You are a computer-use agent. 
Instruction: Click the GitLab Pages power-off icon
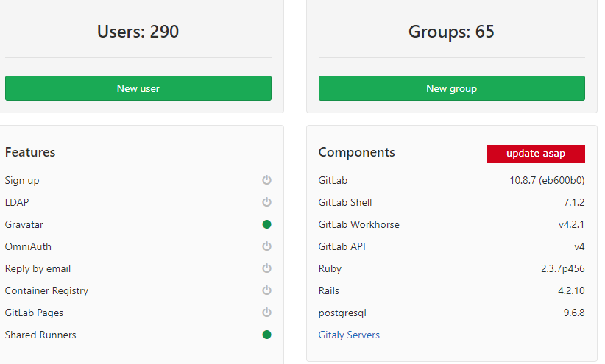pyautogui.click(x=266, y=313)
